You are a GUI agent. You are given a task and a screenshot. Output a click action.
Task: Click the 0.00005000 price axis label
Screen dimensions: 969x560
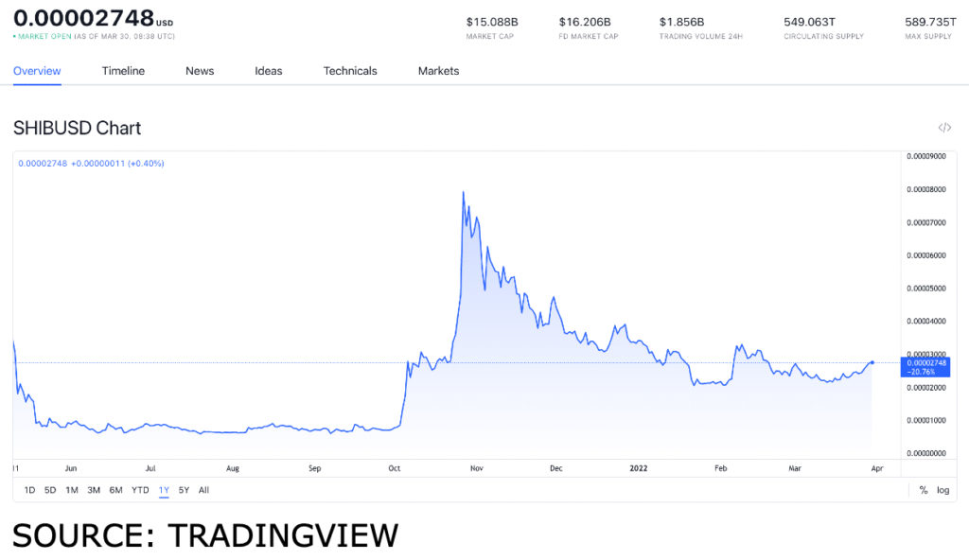tap(926, 289)
